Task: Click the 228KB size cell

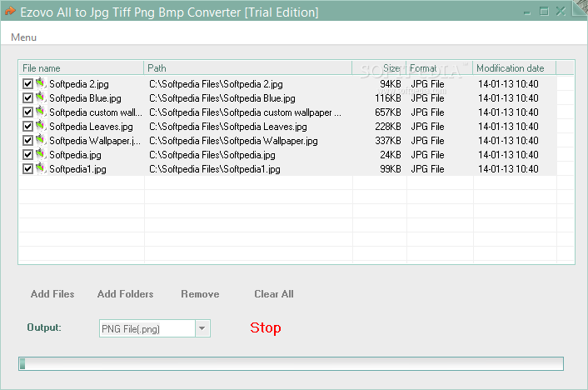Action: click(x=388, y=127)
